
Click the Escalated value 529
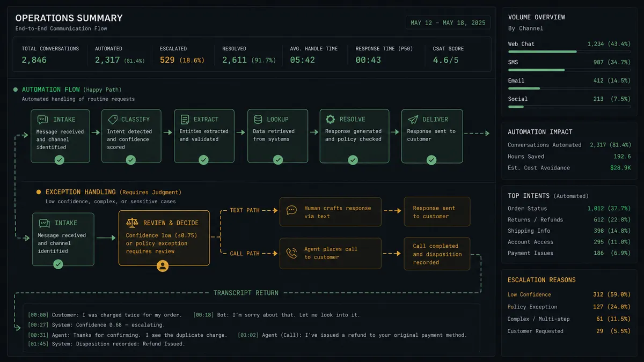[167, 60]
